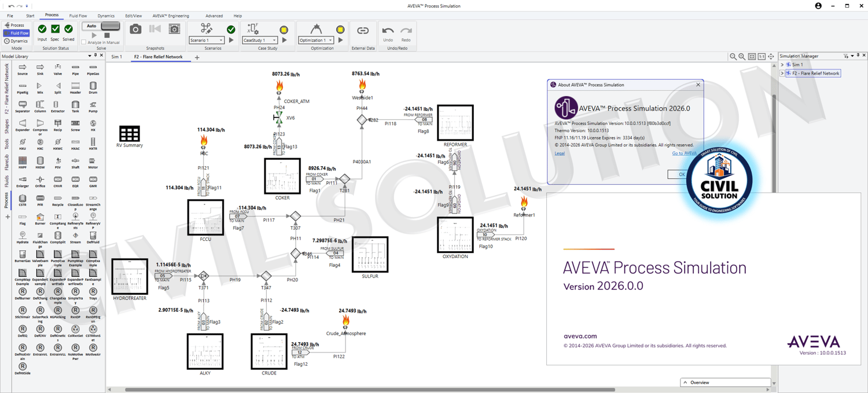Select the Recycle model icon
Screen dimensions: 868x393
[x=58, y=198]
